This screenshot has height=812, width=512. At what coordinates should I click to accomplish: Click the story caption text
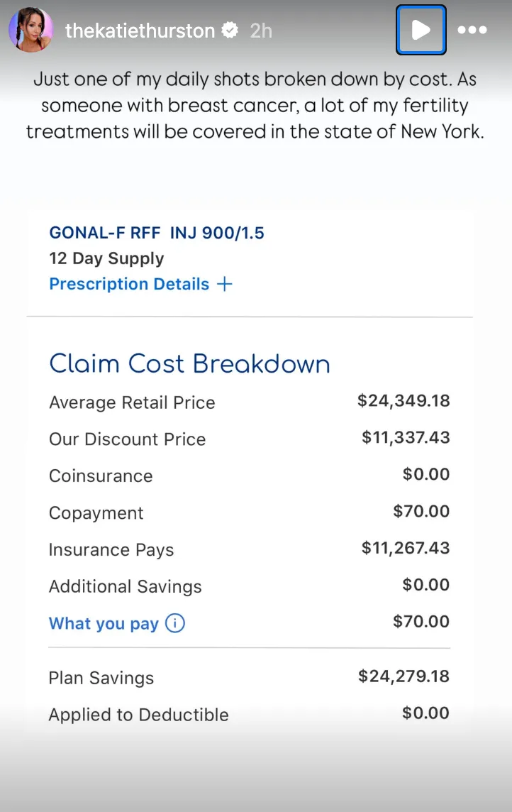(x=255, y=106)
